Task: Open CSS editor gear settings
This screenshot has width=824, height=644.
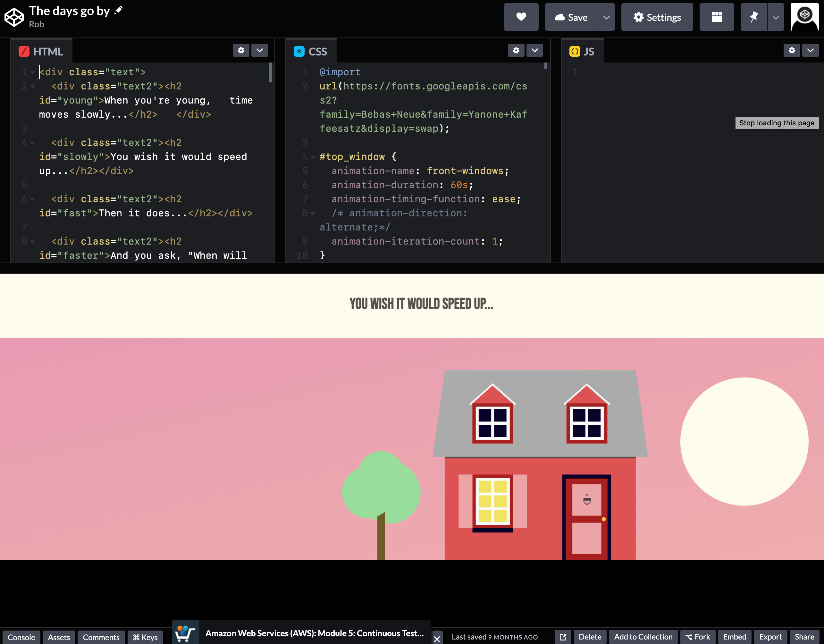Action: [516, 50]
